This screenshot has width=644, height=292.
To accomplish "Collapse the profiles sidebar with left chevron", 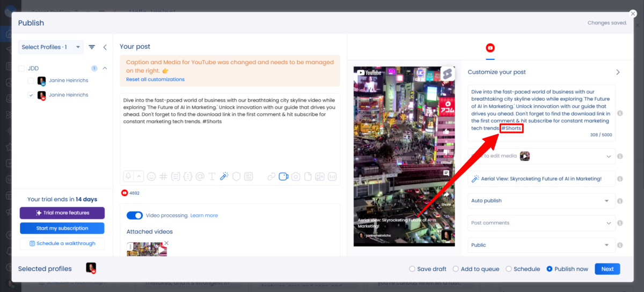I will click(x=105, y=47).
